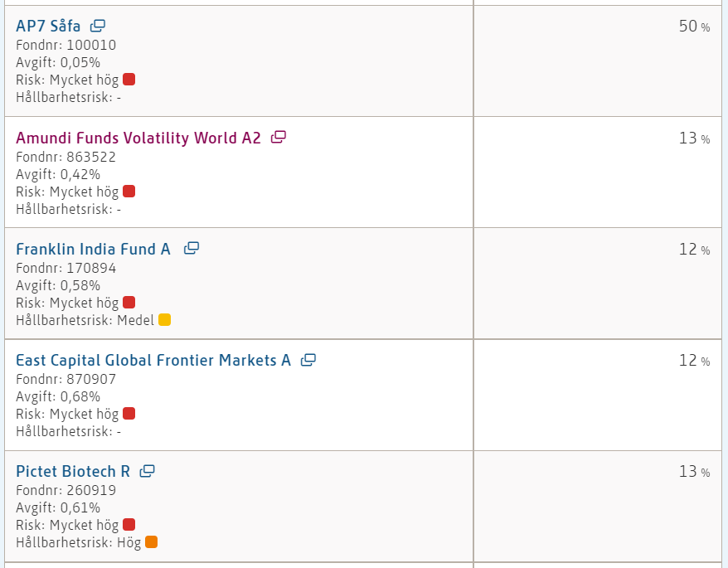Click the red risk square for East Capital fund

pyautogui.click(x=129, y=414)
